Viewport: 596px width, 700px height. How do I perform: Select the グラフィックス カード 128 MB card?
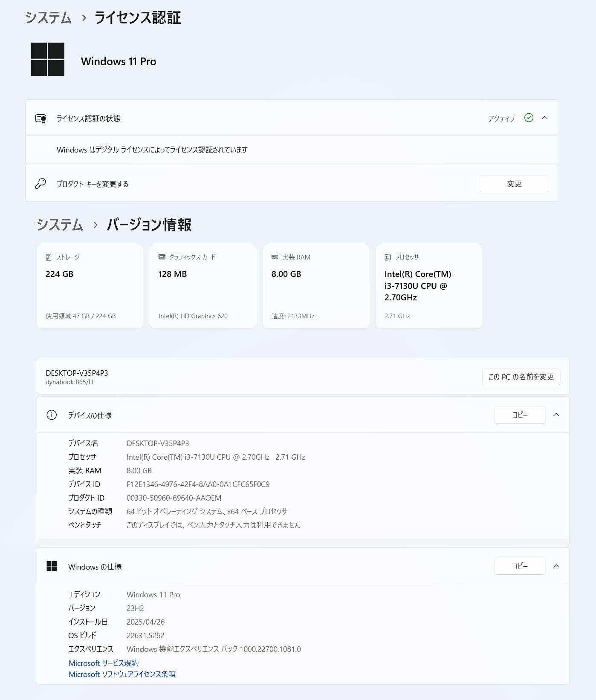click(203, 286)
